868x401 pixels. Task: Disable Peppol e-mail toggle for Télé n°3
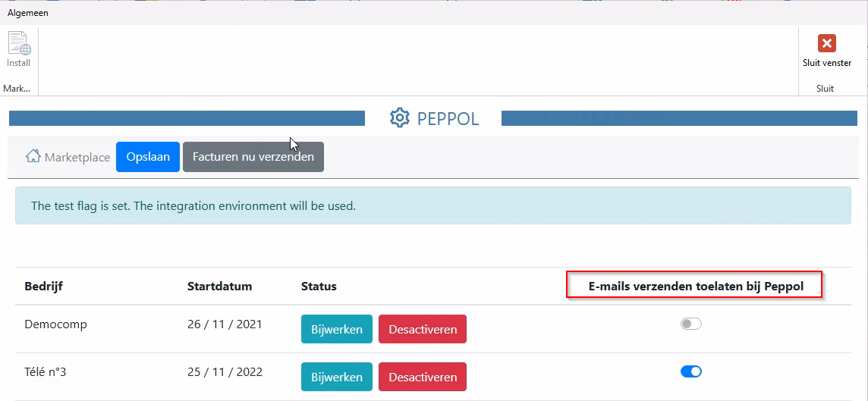click(x=690, y=371)
